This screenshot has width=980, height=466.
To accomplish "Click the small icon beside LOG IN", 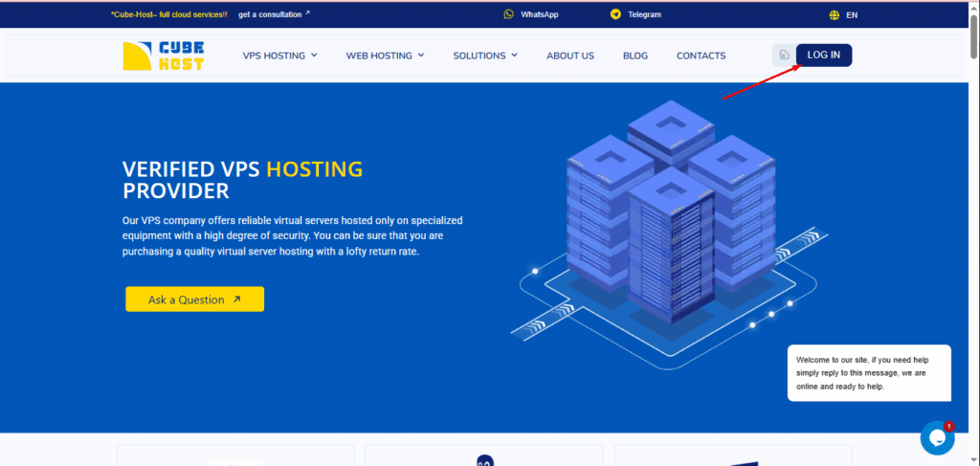I will [x=784, y=55].
